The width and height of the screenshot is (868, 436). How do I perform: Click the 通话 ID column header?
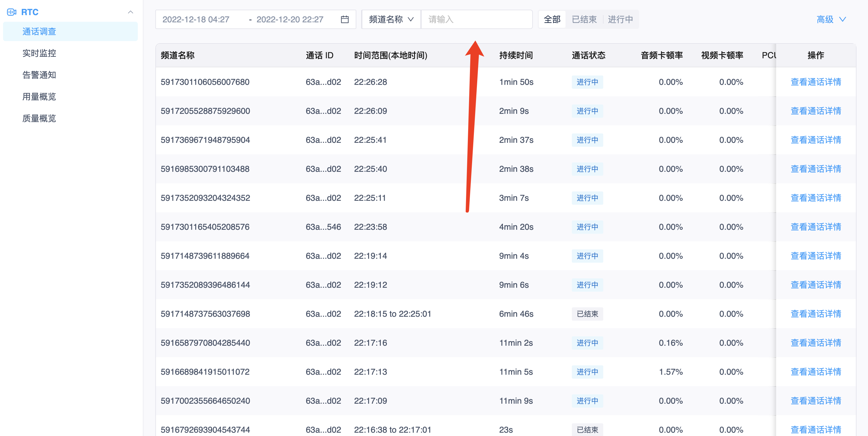[319, 55]
